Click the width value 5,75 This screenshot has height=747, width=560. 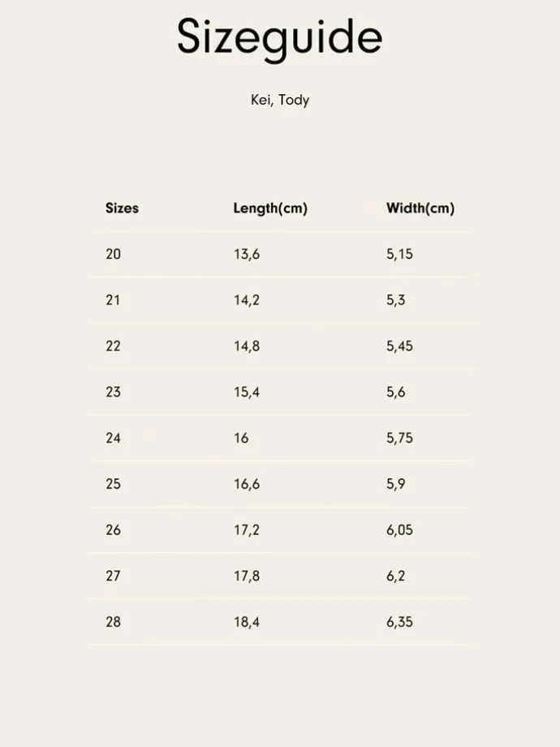399,438
